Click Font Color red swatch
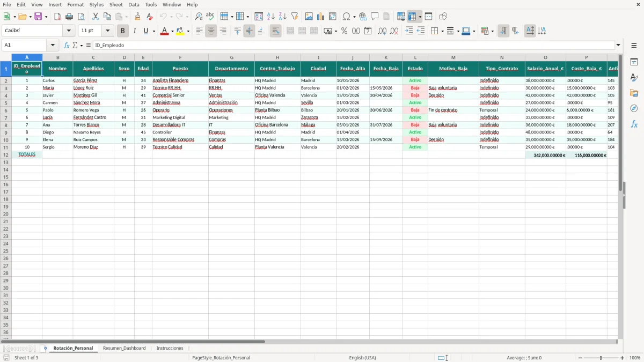The width and height of the screenshot is (644, 362). [164, 31]
